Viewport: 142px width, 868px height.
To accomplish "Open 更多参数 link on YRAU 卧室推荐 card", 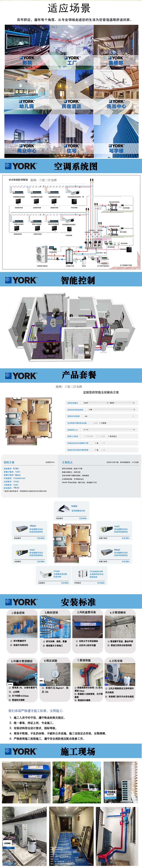I will coord(41,538).
